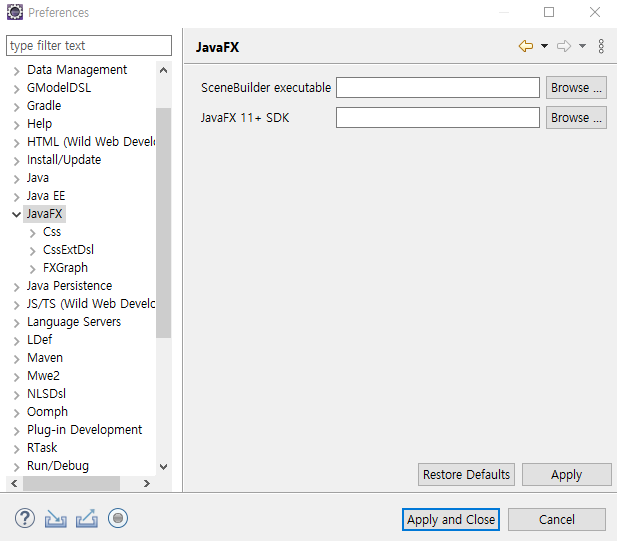Click the tree scroll right arrow

point(147,483)
